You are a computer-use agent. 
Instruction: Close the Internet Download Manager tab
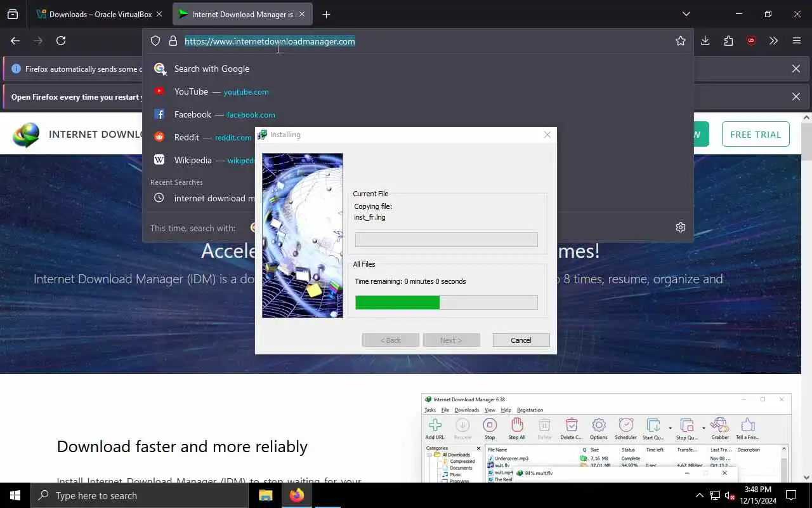click(302, 14)
